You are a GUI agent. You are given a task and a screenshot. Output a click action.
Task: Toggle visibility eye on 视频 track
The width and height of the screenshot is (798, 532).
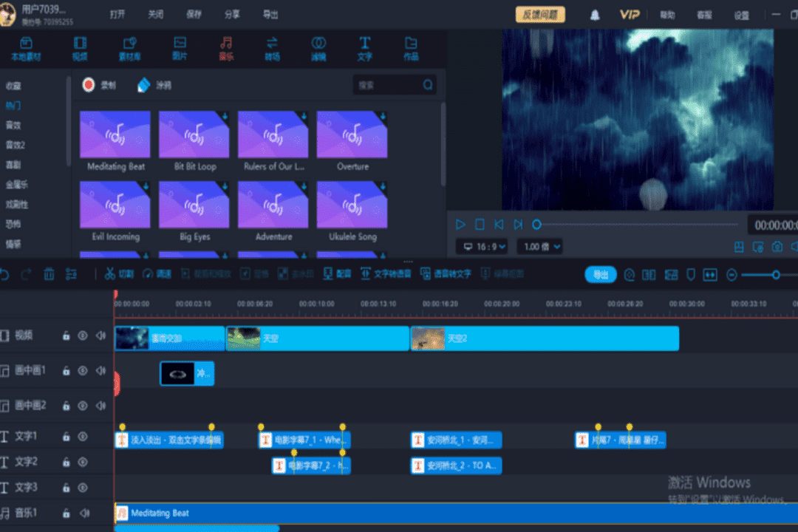coord(83,336)
